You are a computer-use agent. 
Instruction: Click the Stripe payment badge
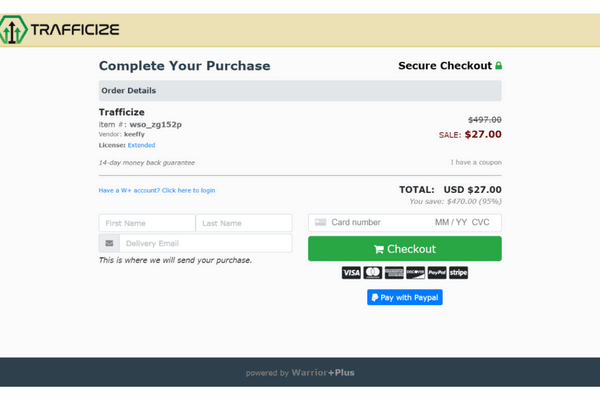[x=458, y=273]
